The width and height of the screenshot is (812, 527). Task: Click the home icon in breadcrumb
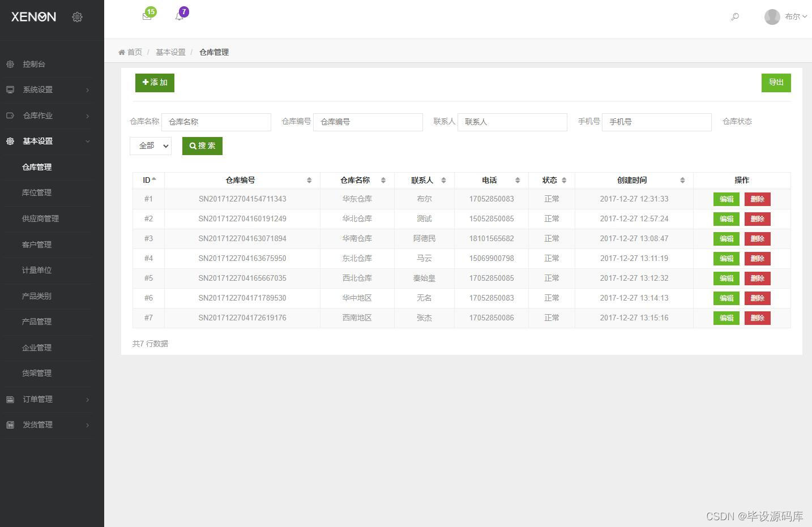122,52
